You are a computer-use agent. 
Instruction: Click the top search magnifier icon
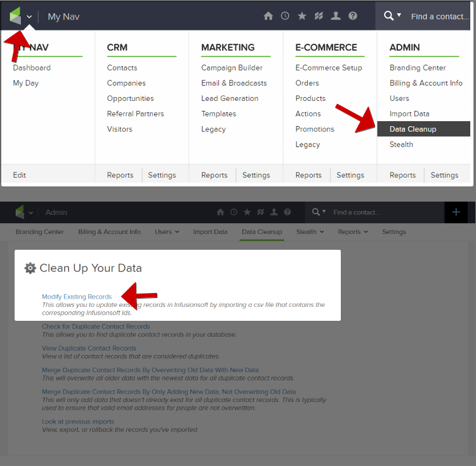point(388,16)
